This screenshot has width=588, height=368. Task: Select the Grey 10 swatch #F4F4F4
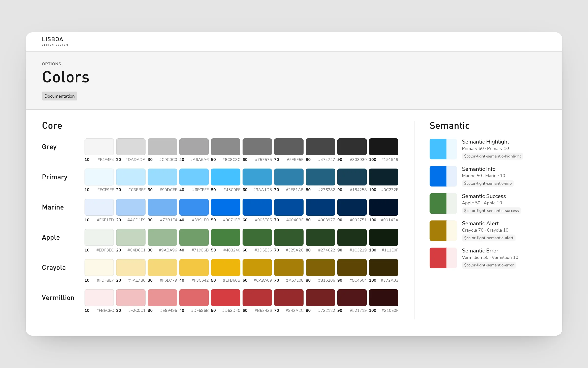click(x=99, y=147)
